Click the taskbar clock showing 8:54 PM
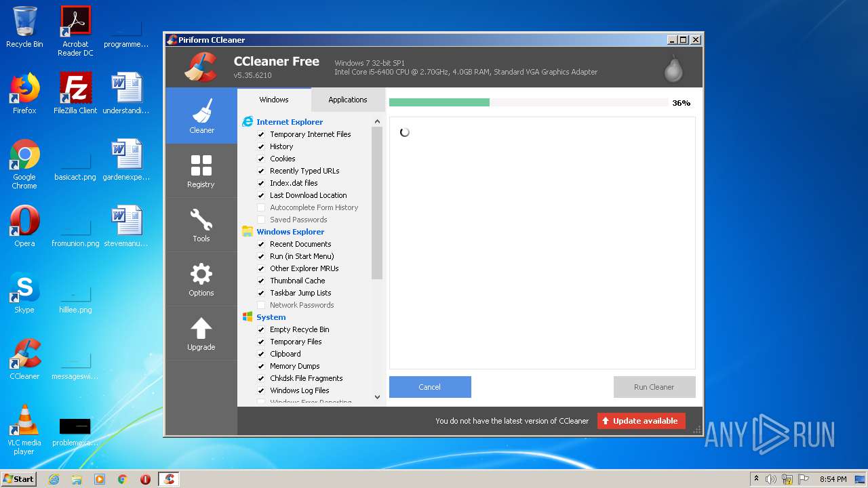The width and height of the screenshot is (868, 488). pyautogui.click(x=833, y=479)
